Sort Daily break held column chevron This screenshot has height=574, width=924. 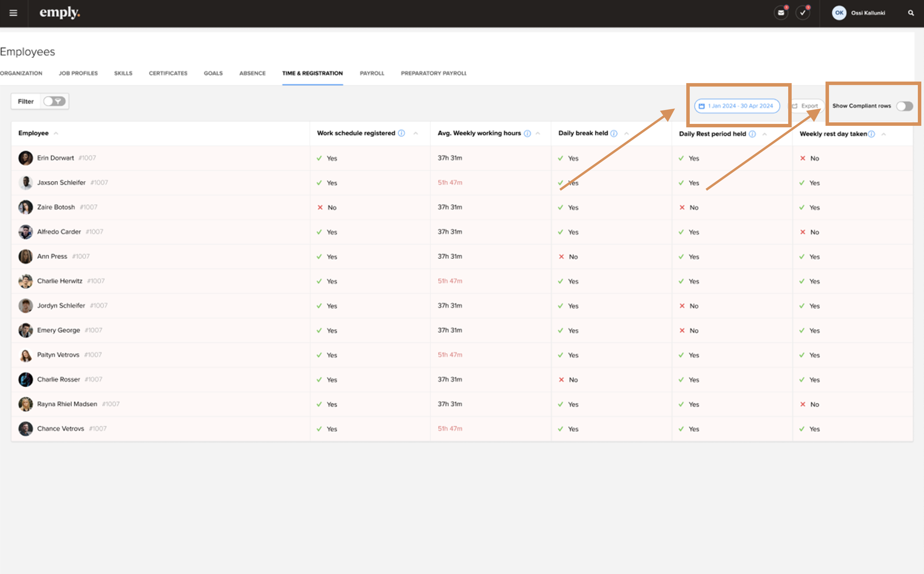point(626,133)
